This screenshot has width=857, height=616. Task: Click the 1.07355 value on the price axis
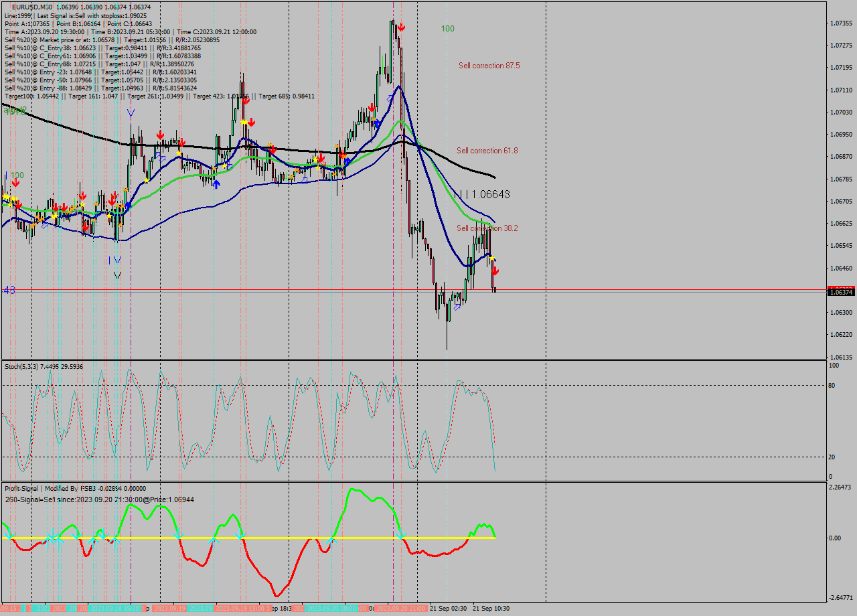click(842, 23)
